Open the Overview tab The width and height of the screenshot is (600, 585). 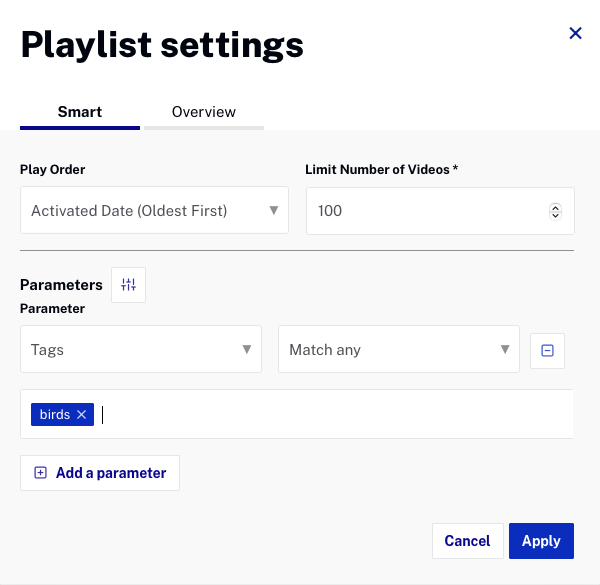[x=204, y=112]
